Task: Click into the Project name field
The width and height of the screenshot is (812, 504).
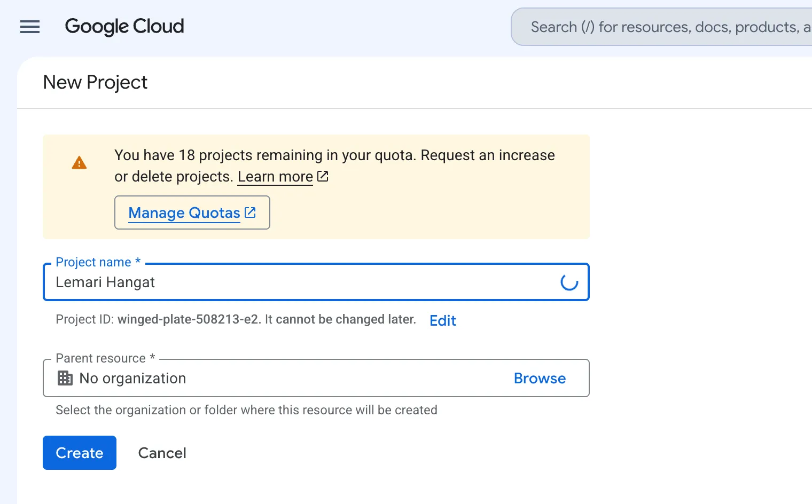Action: (x=316, y=282)
